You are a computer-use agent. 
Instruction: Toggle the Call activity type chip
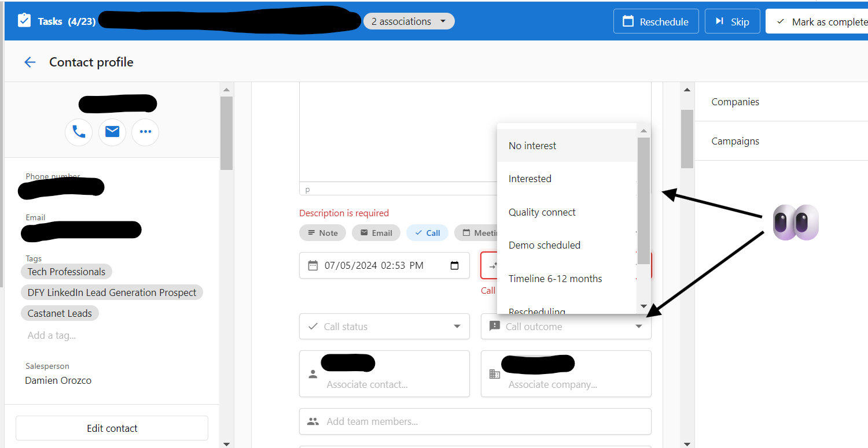427,233
